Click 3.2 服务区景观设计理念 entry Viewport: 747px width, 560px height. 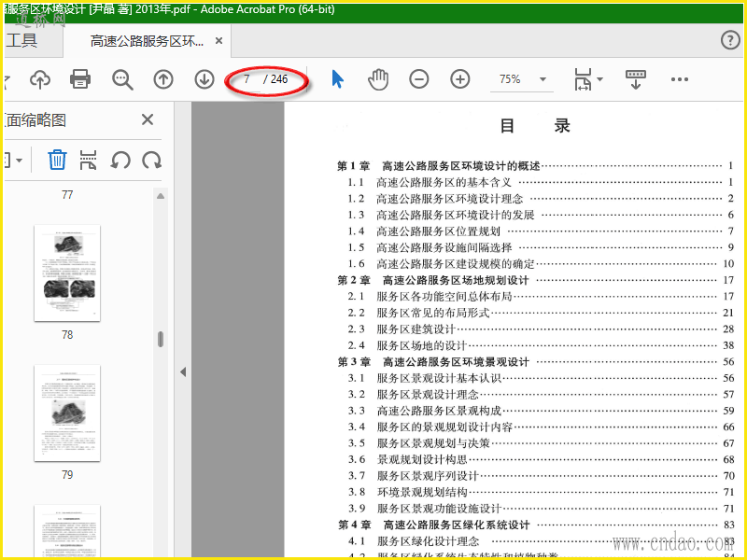pyautogui.click(x=541, y=394)
